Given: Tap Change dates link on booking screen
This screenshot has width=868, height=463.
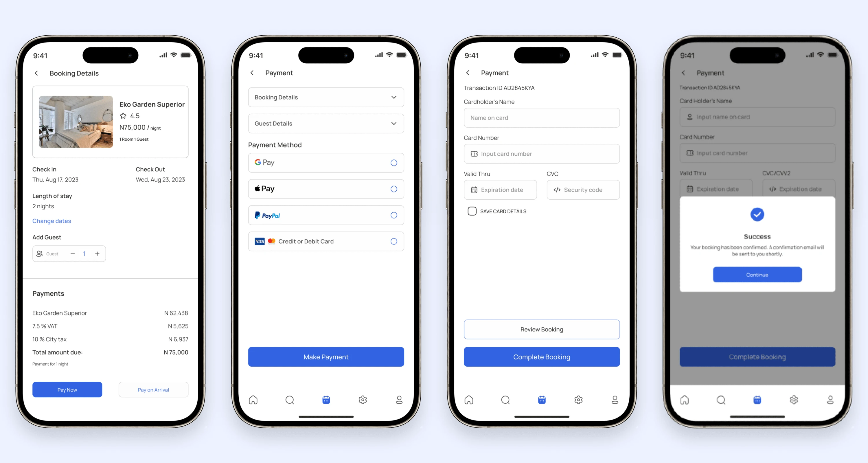Looking at the screenshot, I should [52, 221].
